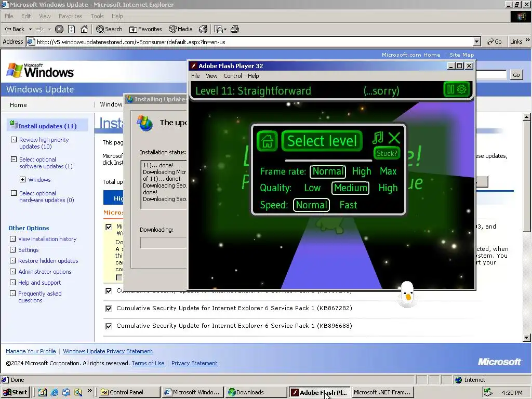Set quality option to High
The height and width of the screenshot is (399, 532).
tap(388, 188)
